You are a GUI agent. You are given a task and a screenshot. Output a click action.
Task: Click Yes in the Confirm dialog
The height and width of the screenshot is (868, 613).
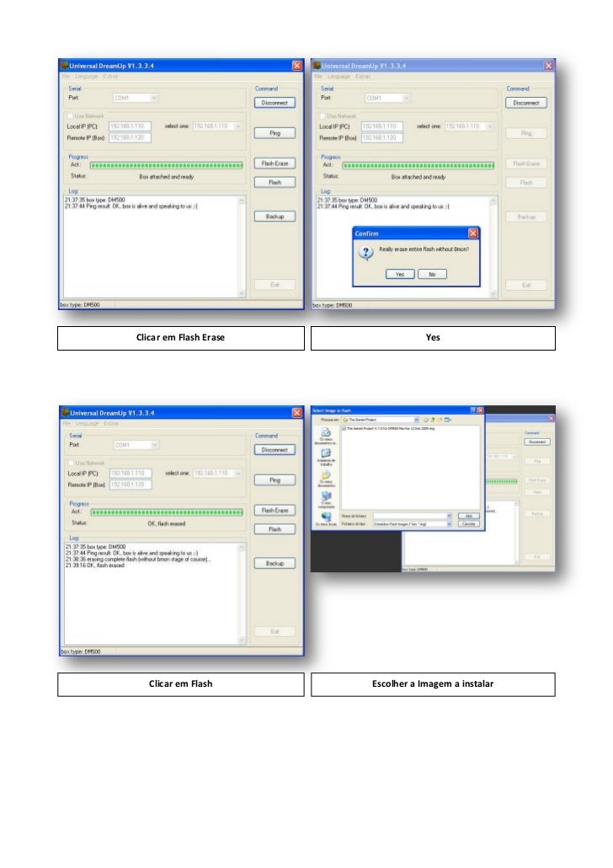coord(400,274)
